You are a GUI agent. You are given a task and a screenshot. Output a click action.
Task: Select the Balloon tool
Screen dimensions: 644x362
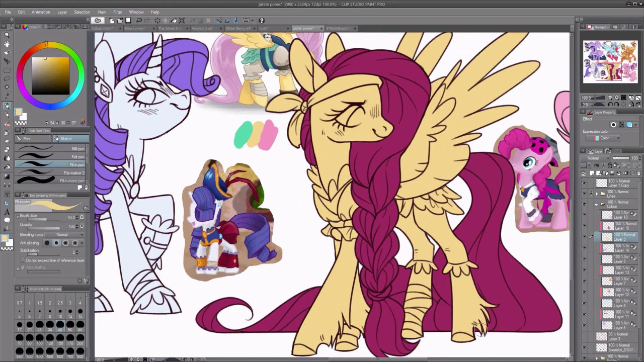click(x=7, y=220)
